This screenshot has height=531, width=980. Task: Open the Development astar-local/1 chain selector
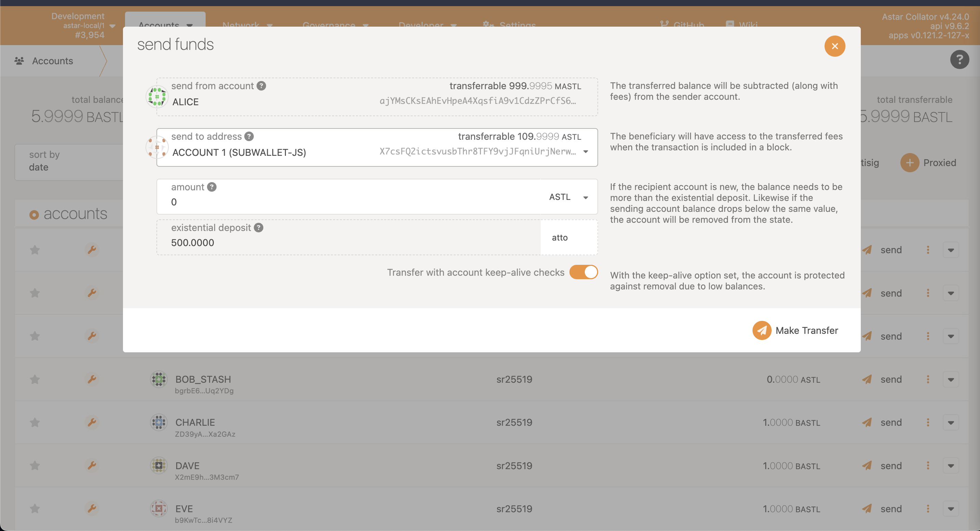(83, 26)
